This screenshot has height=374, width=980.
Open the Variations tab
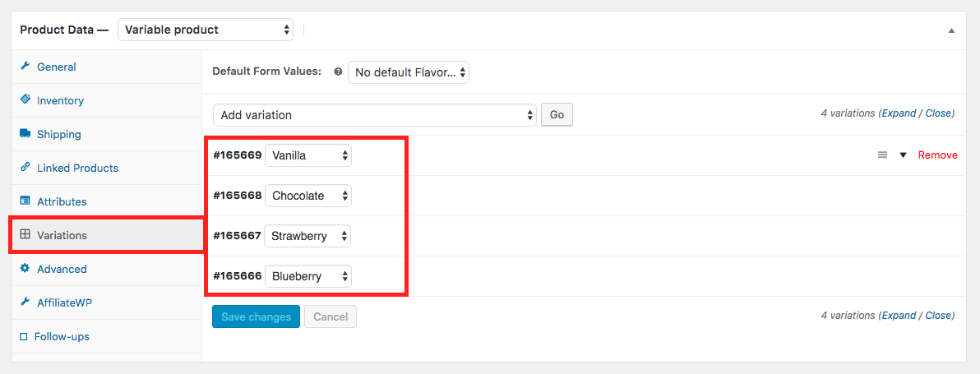(106, 235)
